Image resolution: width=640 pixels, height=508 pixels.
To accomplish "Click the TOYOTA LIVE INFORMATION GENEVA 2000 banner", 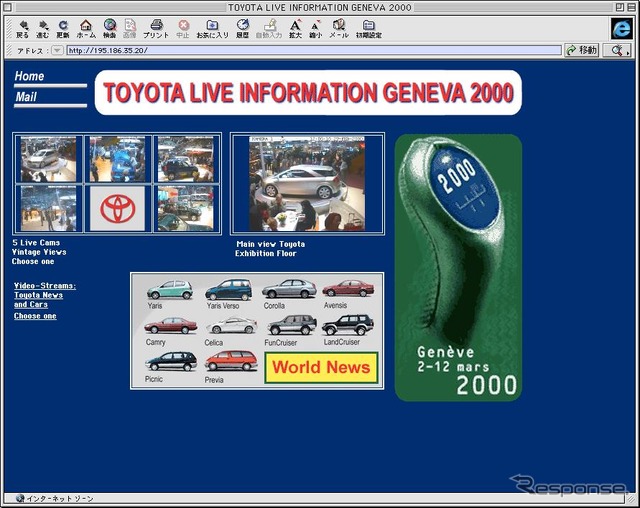I will point(308,93).
